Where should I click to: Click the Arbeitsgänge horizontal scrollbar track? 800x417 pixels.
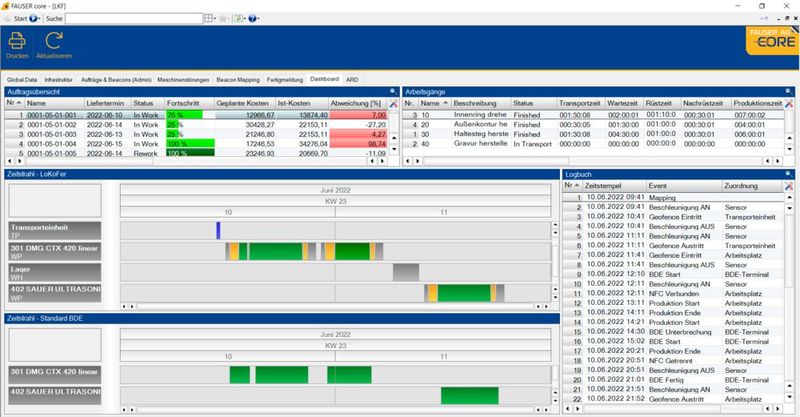pyautogui.click(x=592, y=161)
